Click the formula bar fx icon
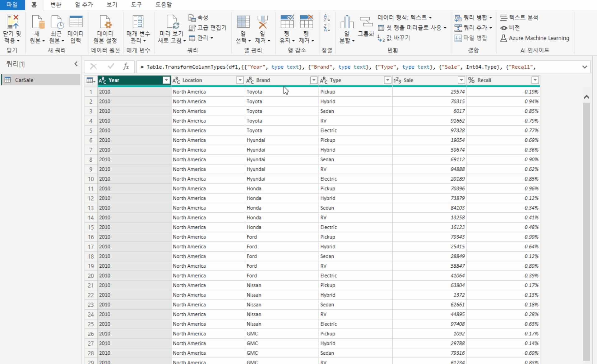The height and width of the screenshot is (364, 597). tap(126, 67)
